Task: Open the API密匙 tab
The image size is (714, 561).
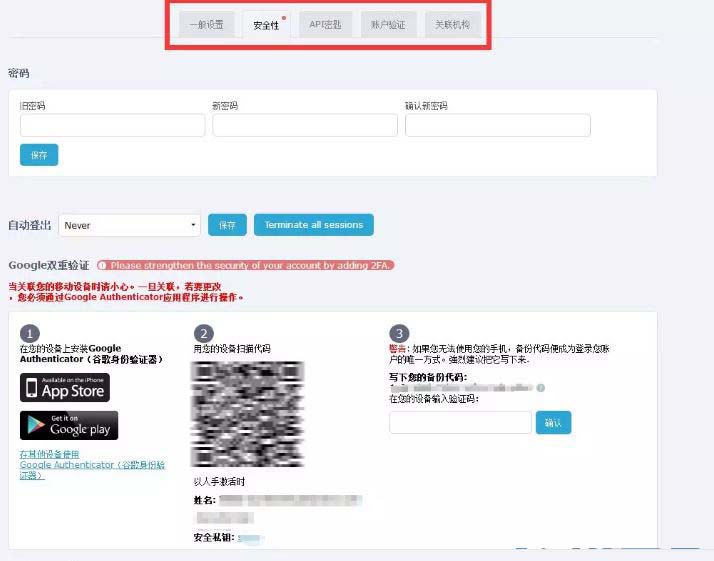Action: [x=325, y=25]
